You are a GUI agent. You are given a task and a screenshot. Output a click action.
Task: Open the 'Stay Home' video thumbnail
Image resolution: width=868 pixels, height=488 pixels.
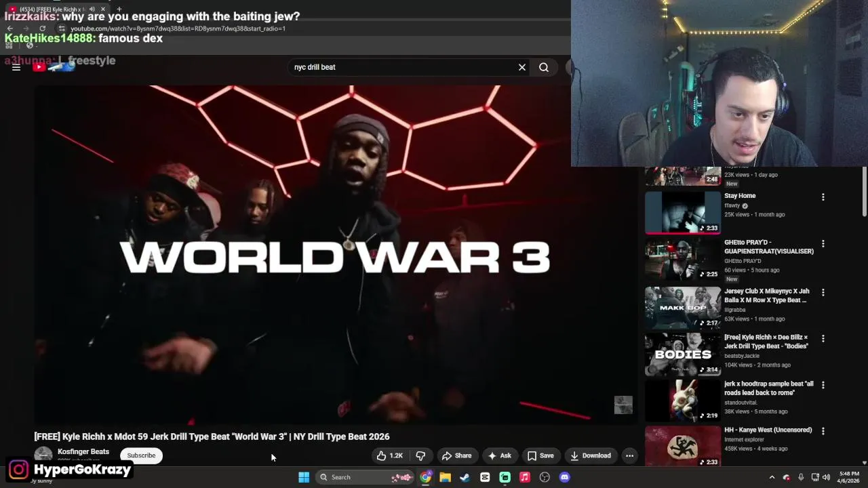(x=683, y=212)
